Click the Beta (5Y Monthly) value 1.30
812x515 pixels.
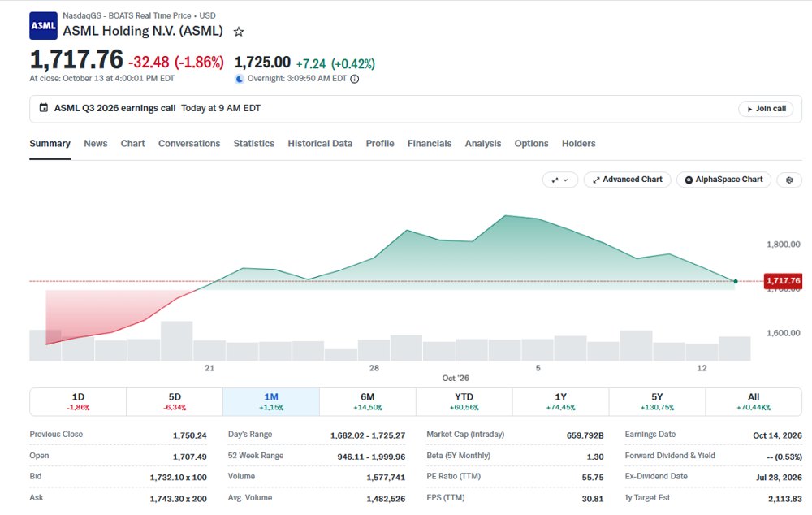click(x=595, y=457)
